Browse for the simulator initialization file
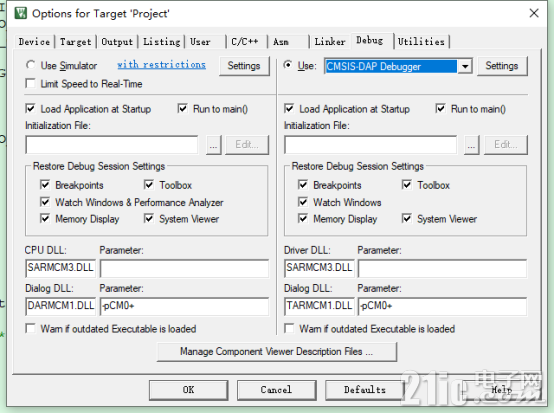 213,145
